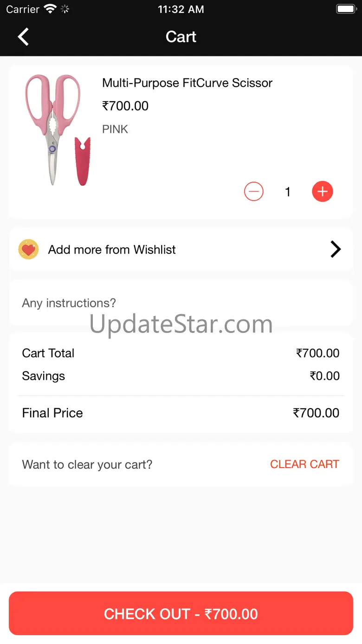Viewport: 362px width, 644px height.
Task: Tap the Cart header title
Action: (181, 37)
